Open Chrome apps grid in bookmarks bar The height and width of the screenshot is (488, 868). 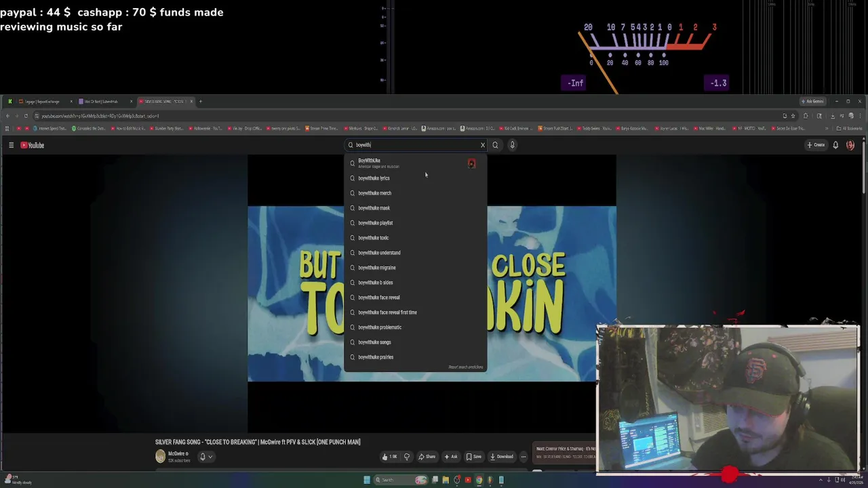click(7, 128)
